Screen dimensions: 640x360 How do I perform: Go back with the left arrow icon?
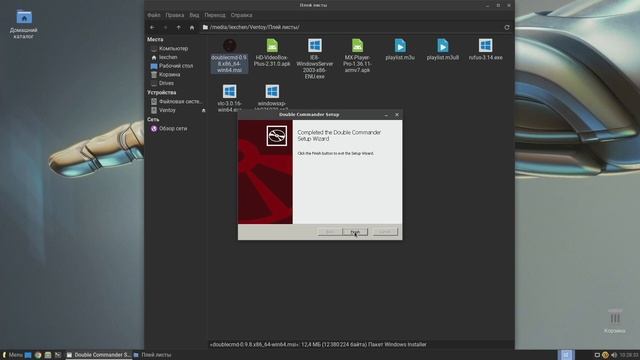point(152,27)
